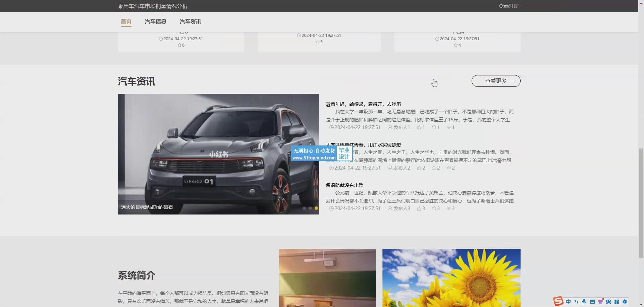Screen dimensions: 644x307
Task: Click the clock icon in the 发布人3 row
Action: (331, 208)
